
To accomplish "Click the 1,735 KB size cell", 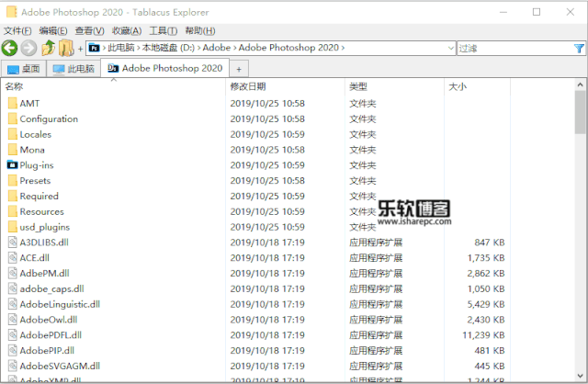I will 486,257.
